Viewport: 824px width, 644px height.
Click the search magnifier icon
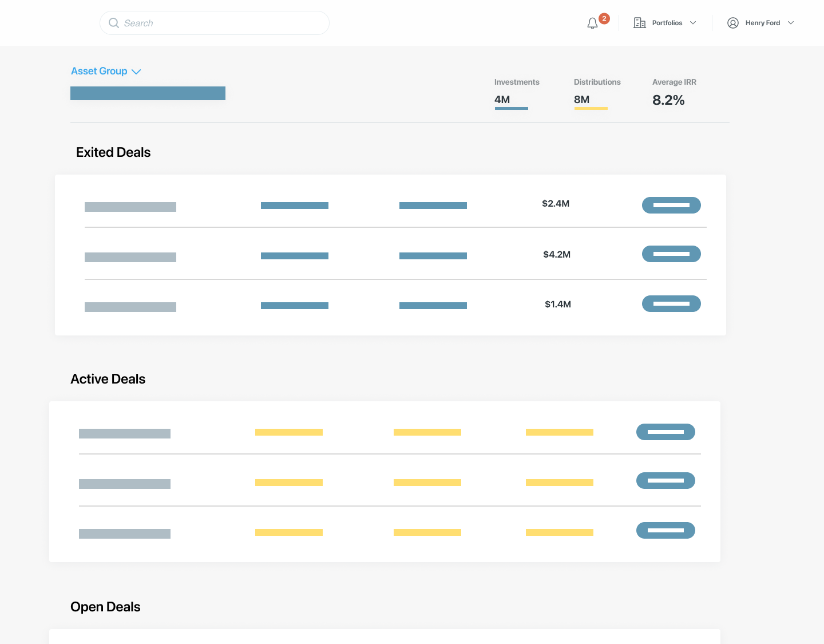[114, 23]
